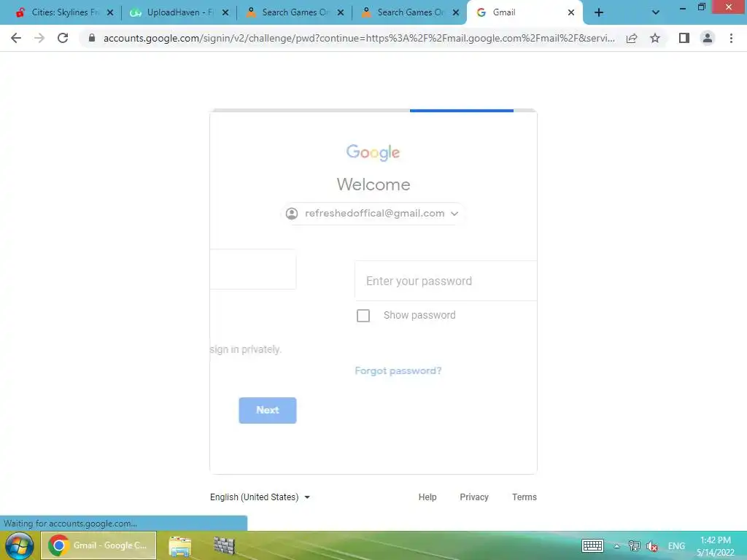Click the forward navigation arrow
The image size is (747, 560).
pyautogui.click(x=39, y=38)
